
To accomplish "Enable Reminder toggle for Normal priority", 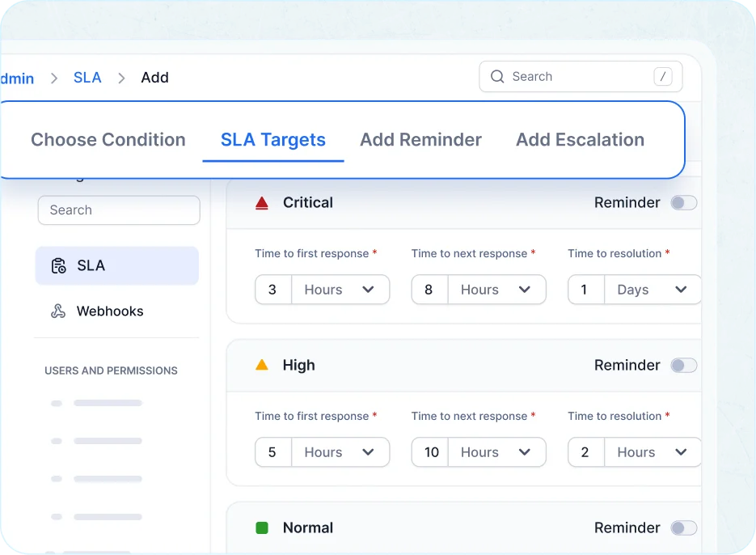I will (x=684, y=528).
